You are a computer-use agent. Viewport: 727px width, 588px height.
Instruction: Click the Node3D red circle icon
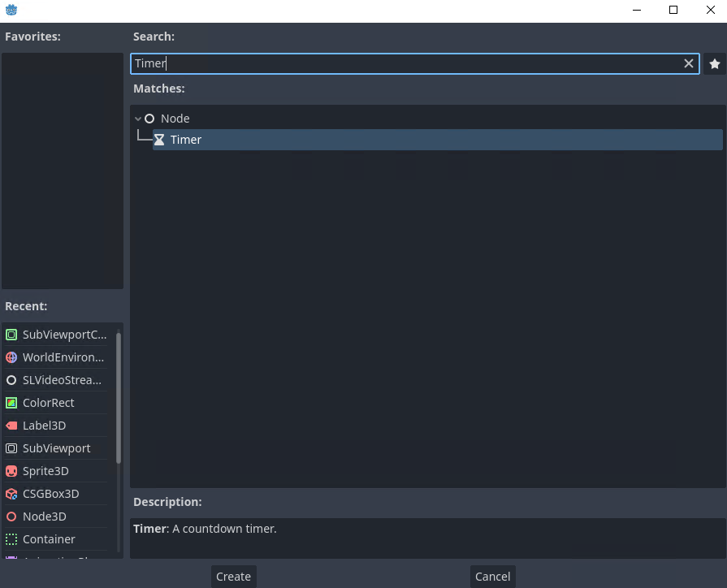[11, 517]
